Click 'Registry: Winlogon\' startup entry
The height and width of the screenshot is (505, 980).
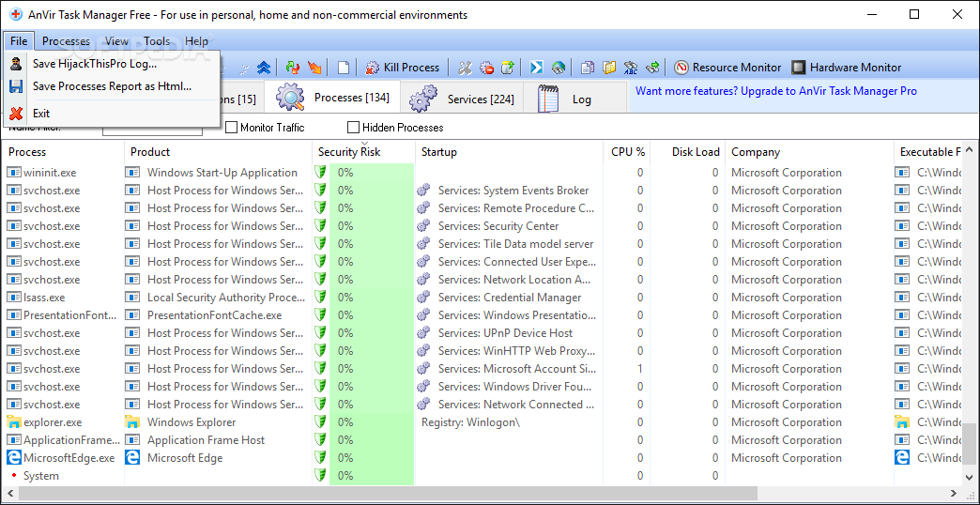[470, 421]
